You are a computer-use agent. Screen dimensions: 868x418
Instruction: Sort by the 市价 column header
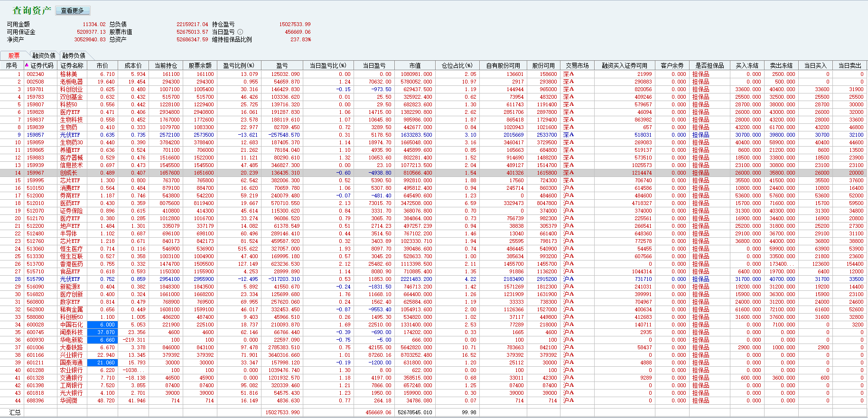103,65
